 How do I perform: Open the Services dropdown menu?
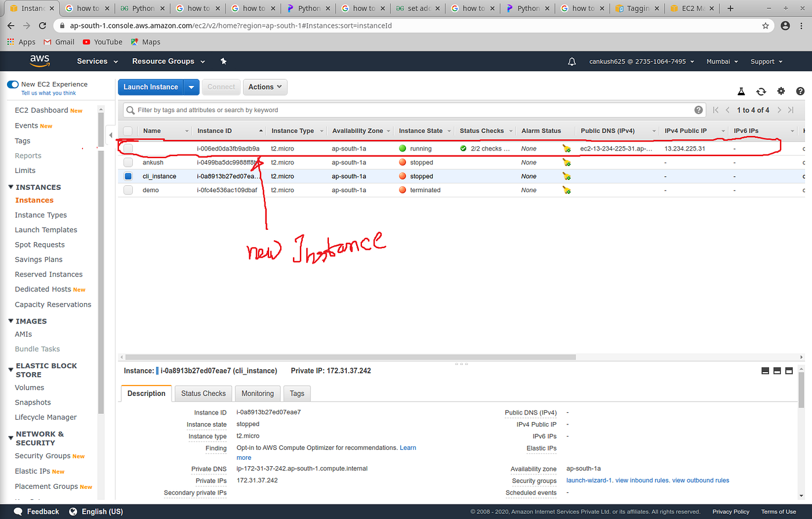[97, 61]
